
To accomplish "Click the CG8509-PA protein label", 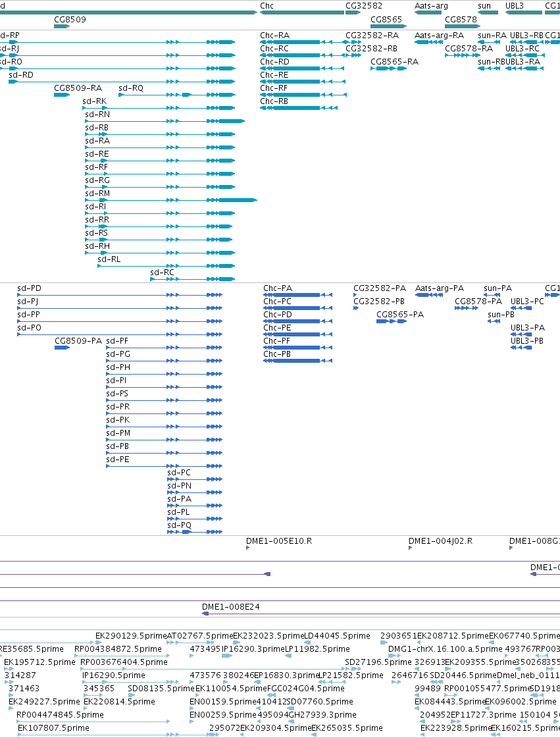I will (x=78, y=341).
